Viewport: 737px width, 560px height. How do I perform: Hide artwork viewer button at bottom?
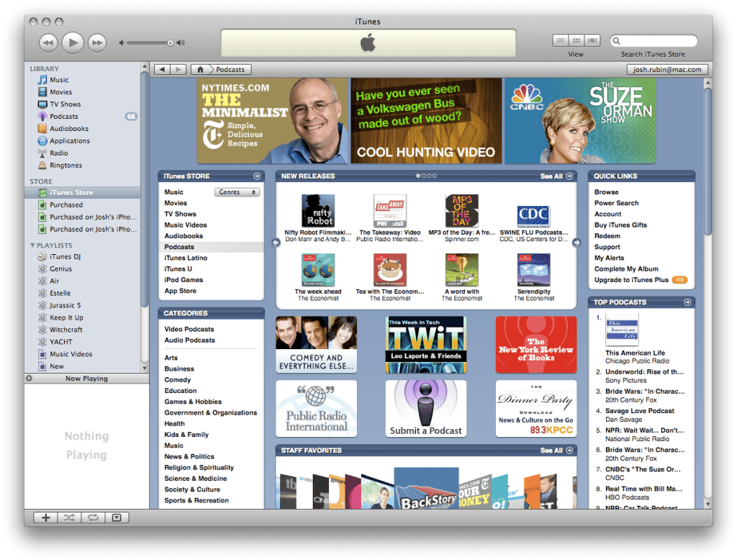click(x=117, y=517)
